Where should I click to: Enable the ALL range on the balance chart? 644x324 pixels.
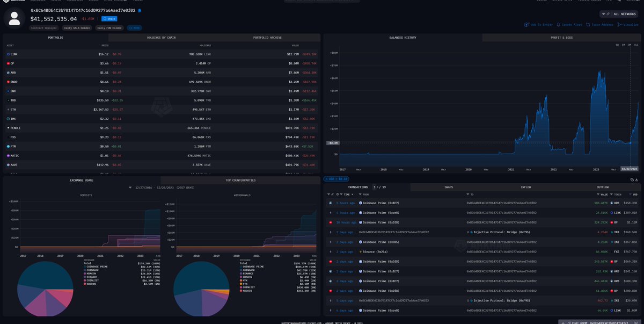tap(636, 45)
